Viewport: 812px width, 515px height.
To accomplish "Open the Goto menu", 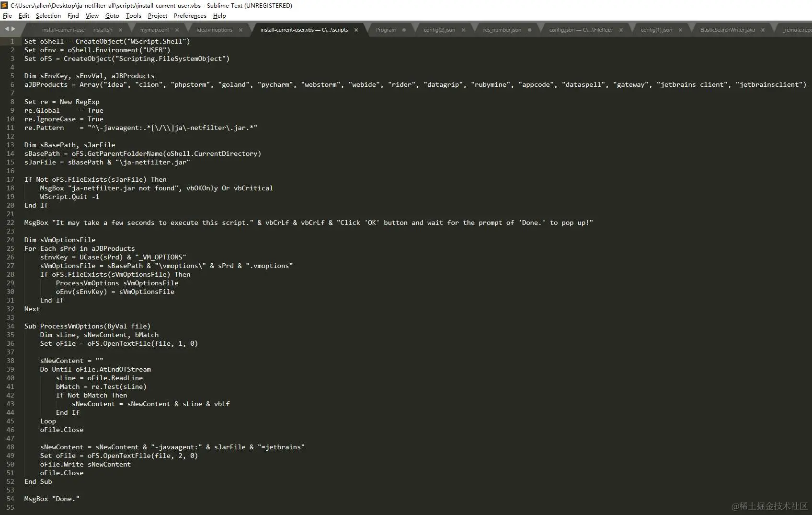I will [x=112, y=16].
